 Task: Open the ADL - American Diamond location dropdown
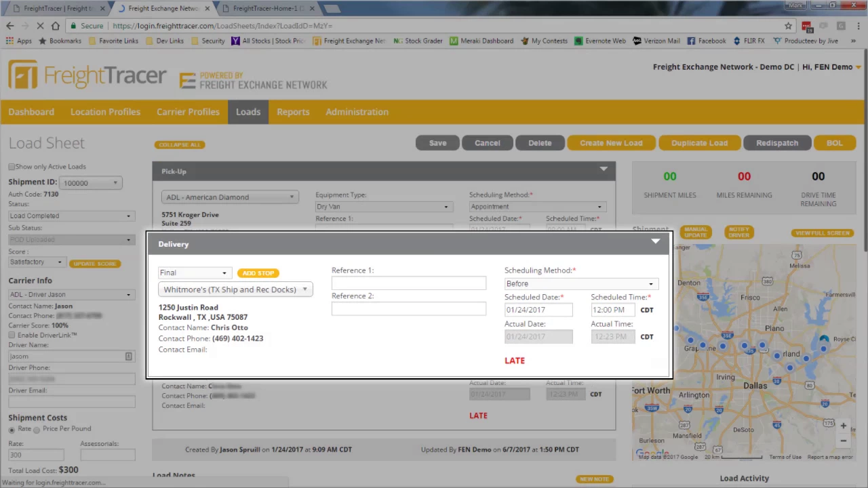coord(230,197)
